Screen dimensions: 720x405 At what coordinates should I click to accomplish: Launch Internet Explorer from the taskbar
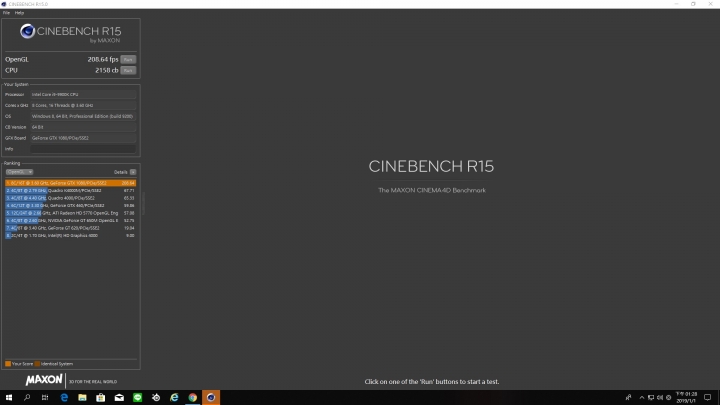click(174, 398)
